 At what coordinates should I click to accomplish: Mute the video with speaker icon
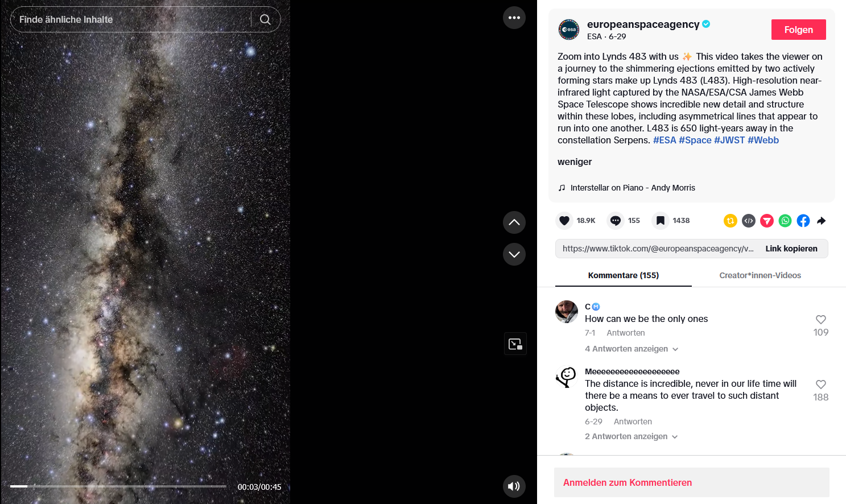point(514,486)
